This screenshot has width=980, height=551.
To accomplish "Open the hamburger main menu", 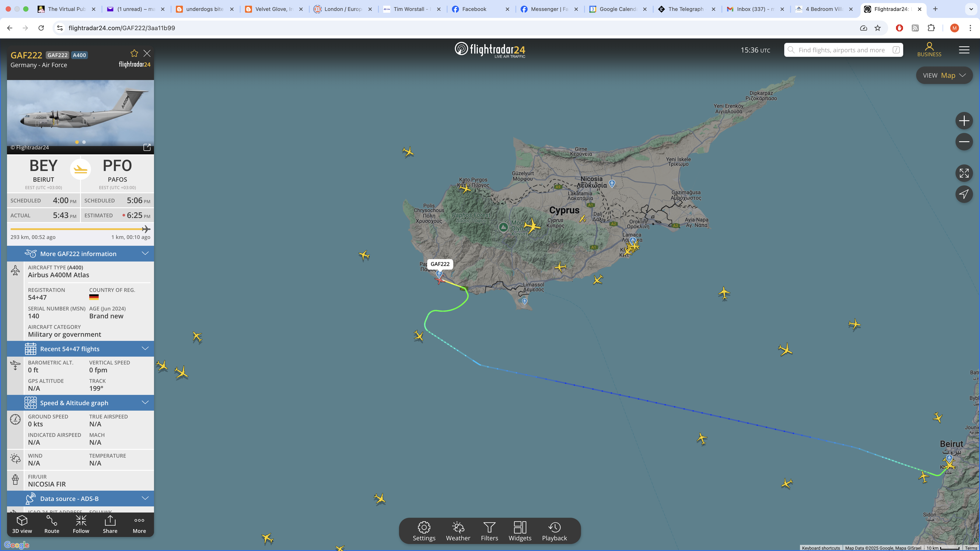I will 964,50.
